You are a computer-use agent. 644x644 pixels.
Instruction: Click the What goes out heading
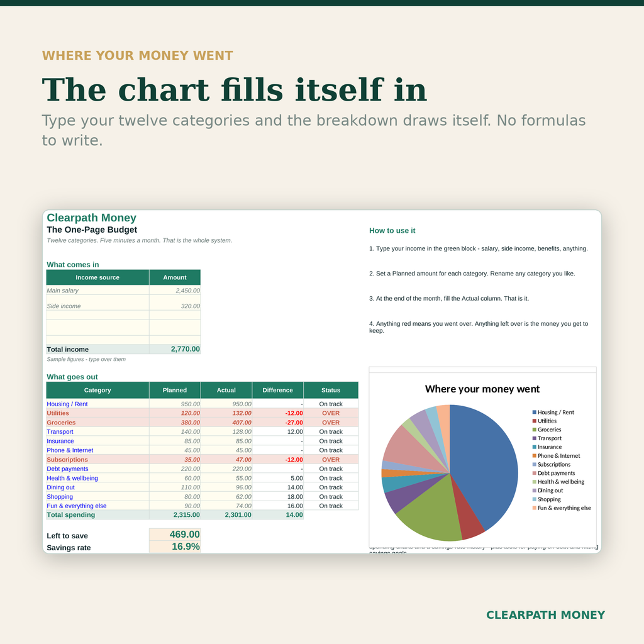click(72, 377)
